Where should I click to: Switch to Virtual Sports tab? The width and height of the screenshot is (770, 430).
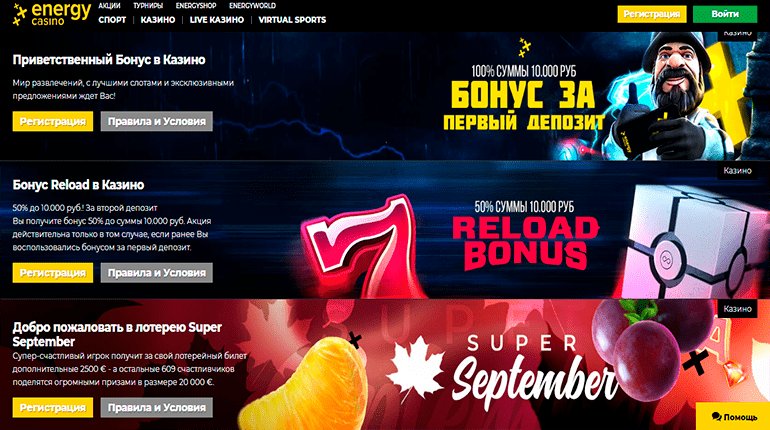coord(292,20)
